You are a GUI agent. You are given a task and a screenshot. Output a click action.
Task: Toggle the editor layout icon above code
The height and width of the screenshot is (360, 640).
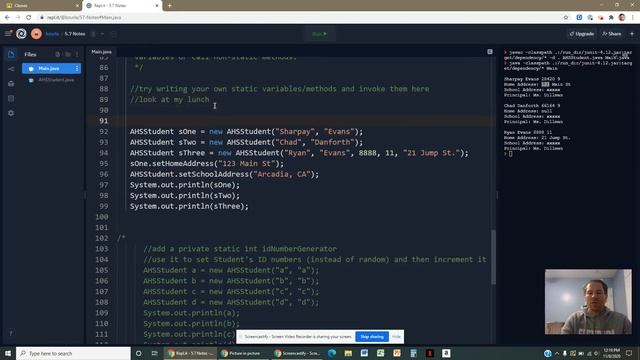click(490, 52)
